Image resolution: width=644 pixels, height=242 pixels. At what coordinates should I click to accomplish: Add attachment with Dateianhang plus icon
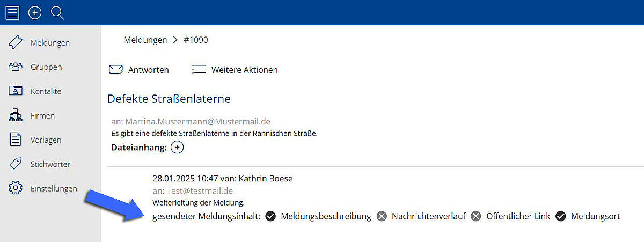pos(177,147)
